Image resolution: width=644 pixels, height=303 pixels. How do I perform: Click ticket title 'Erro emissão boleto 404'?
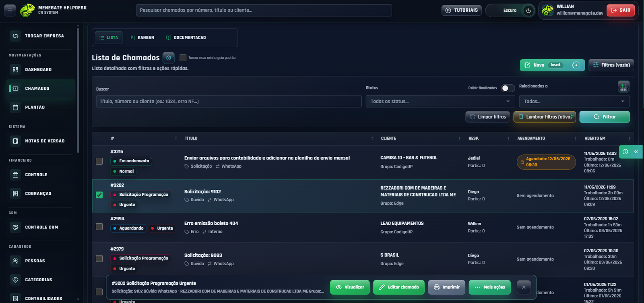[211, 223]
